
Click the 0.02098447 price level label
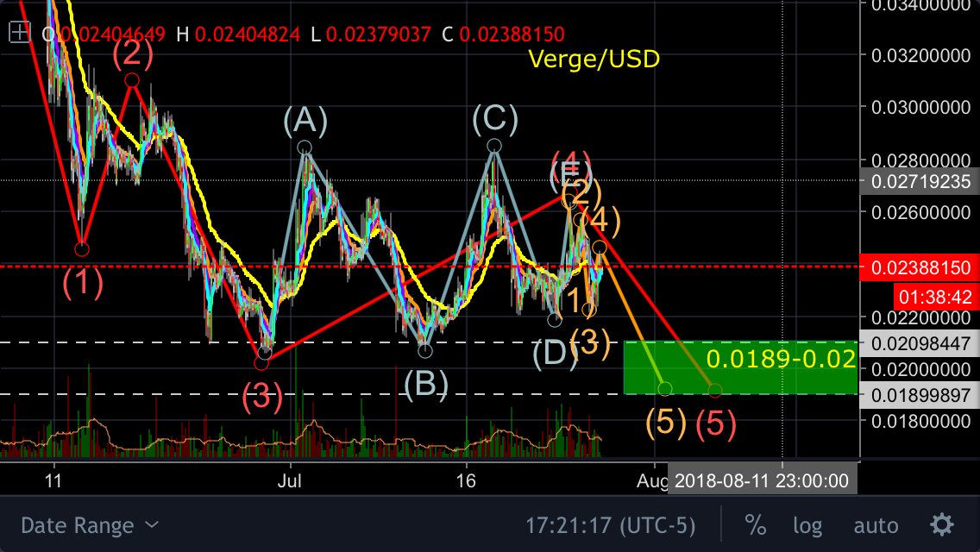click(x=920, y=343)
